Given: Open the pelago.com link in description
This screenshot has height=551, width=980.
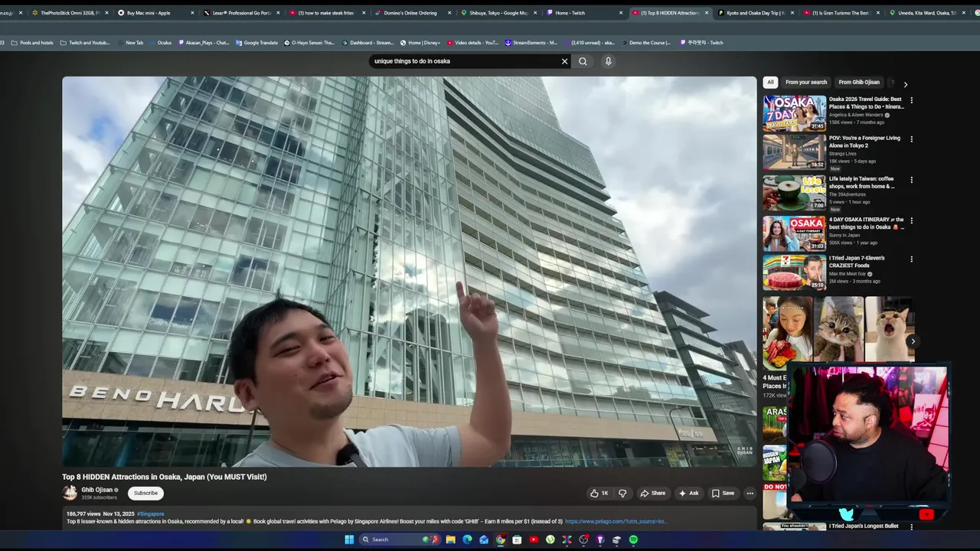Looking at the screenshot, I should point(616,522).
